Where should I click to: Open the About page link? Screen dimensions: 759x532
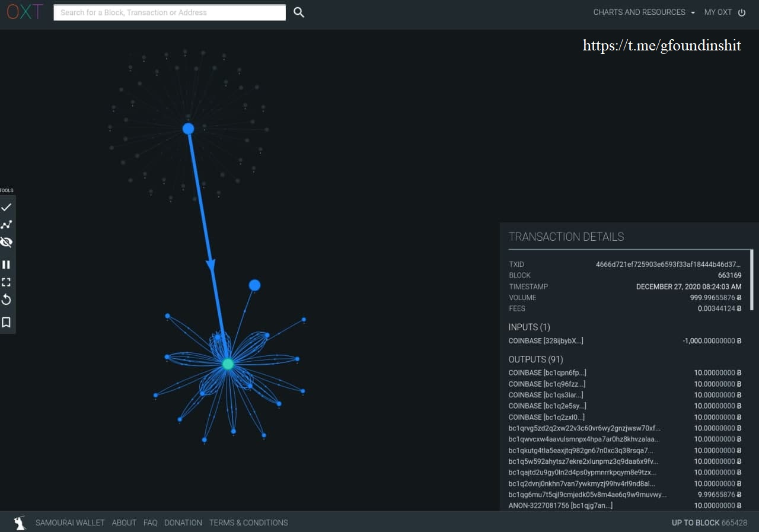124,523
